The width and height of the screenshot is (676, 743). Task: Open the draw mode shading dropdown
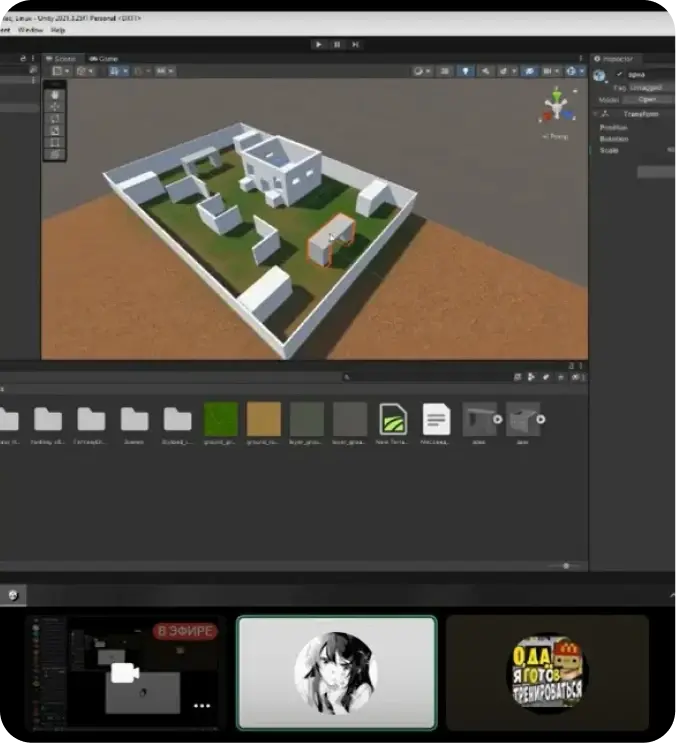click(x=421, y=71)
